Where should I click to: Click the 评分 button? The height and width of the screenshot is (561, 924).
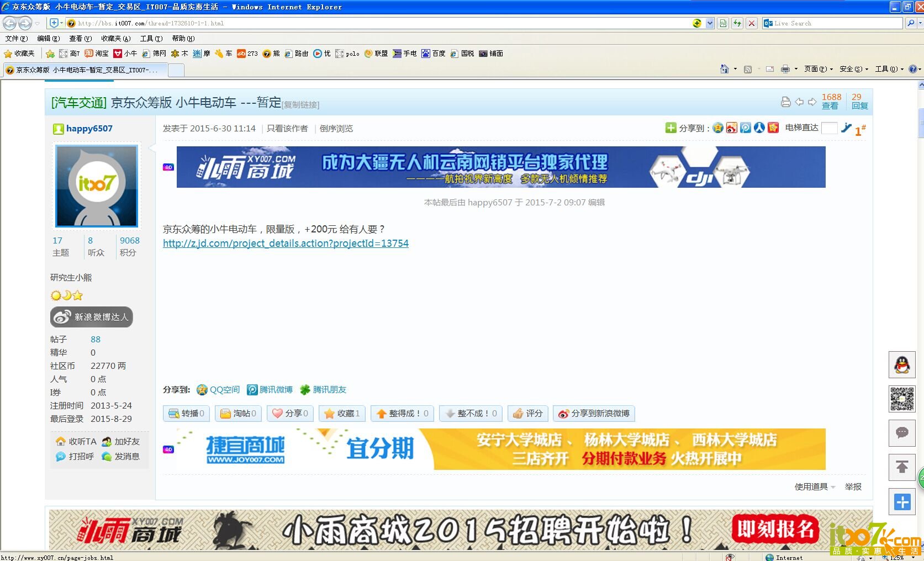click(527, 413)
